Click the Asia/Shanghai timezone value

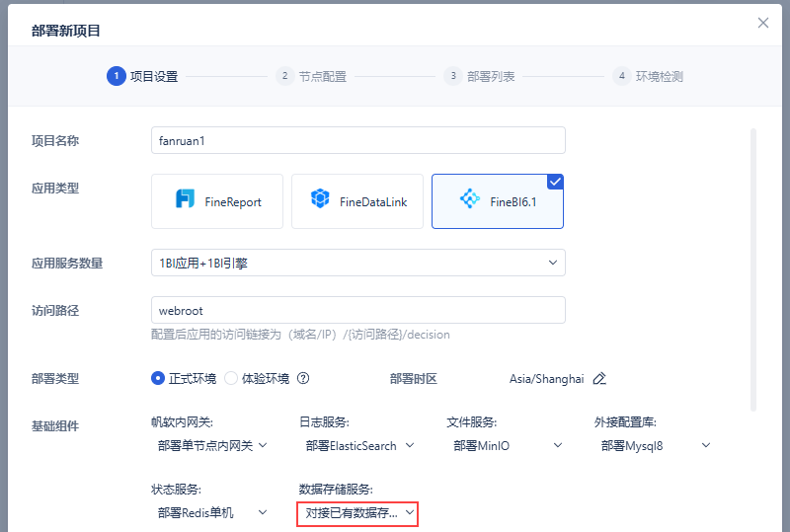(x=546, y=379)
